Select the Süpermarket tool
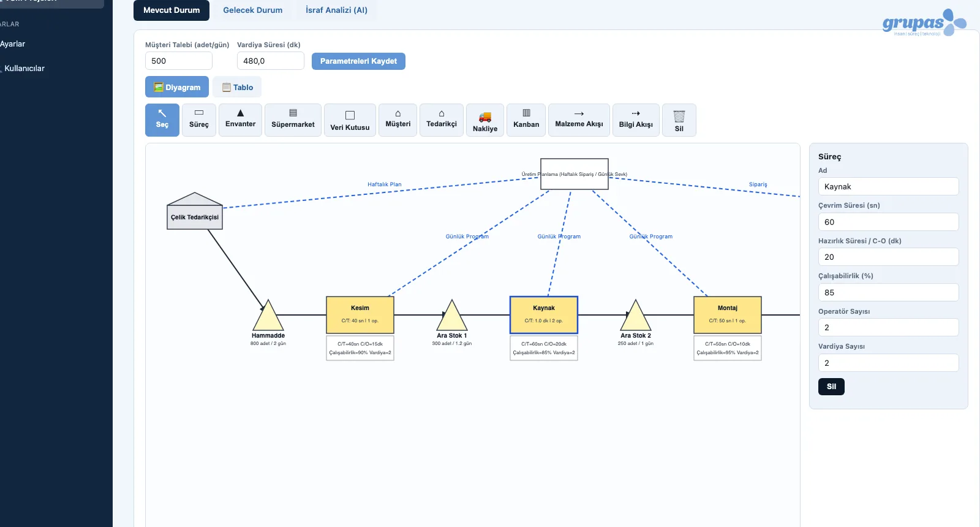 point(293,120)
